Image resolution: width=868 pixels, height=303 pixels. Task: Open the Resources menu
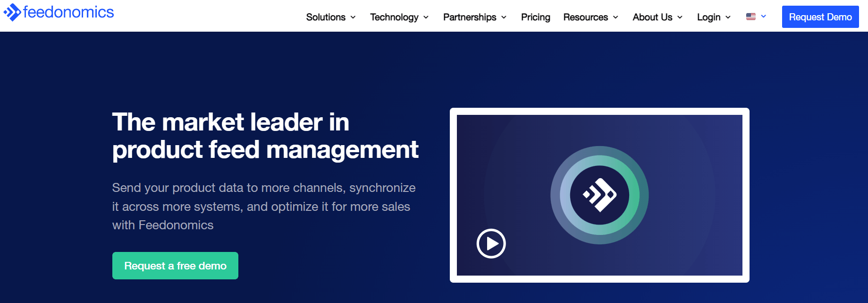[x=586, y=17]
